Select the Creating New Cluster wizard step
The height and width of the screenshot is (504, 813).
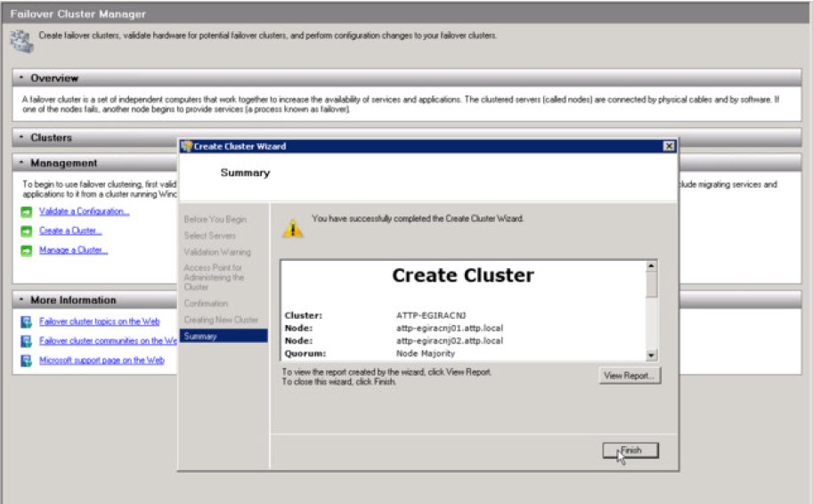point(221,320)
